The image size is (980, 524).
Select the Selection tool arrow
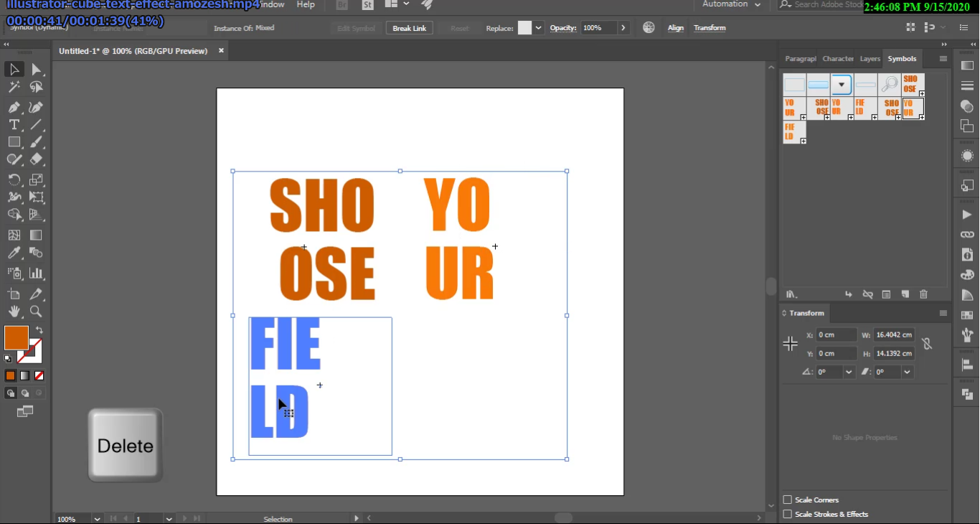point(14,70)
